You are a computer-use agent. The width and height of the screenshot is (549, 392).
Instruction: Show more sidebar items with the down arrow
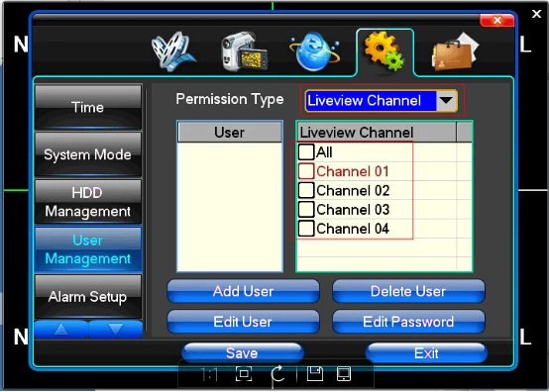click(116, 329)
